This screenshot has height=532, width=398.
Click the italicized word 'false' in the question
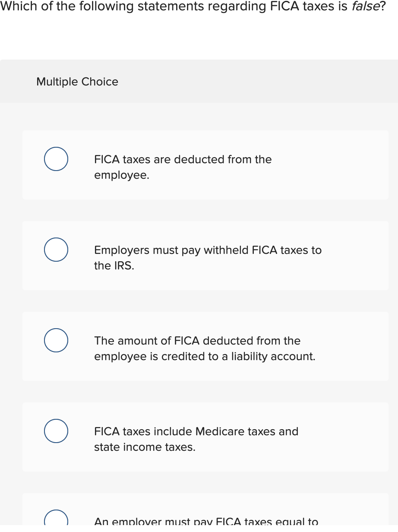coord(365,6)
